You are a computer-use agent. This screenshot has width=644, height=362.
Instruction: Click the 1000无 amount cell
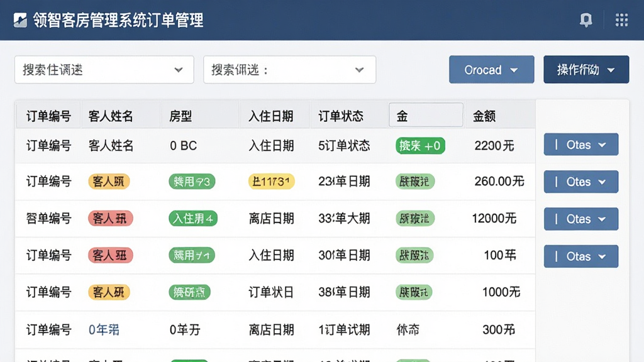pyautogui.click(x=501, y=292)
